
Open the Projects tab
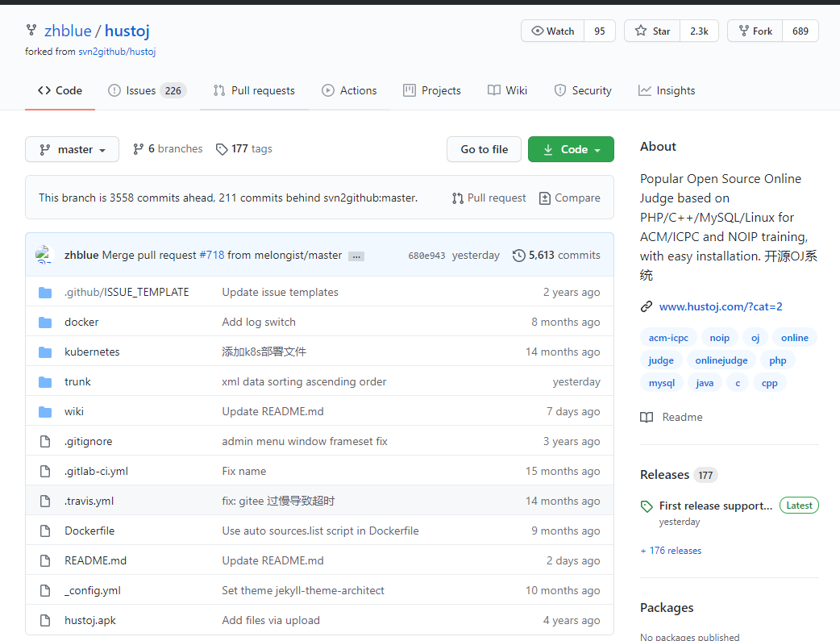[x=432, y=90]
